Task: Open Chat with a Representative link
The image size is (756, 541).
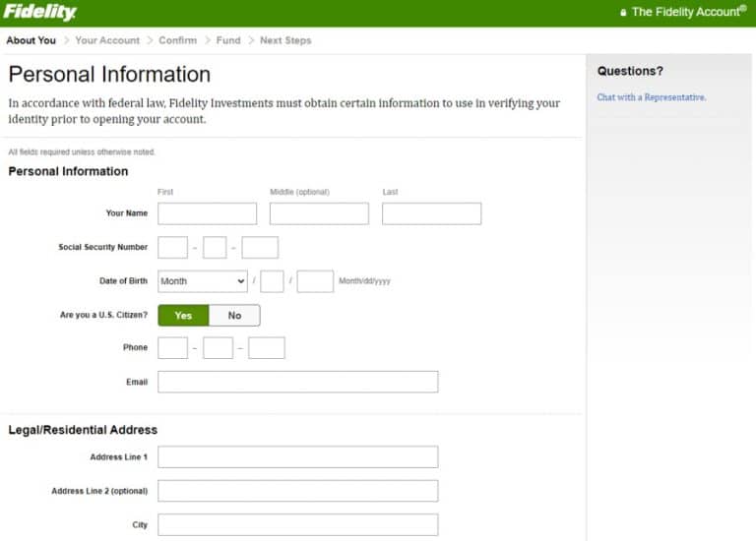Action: point(652,97)
